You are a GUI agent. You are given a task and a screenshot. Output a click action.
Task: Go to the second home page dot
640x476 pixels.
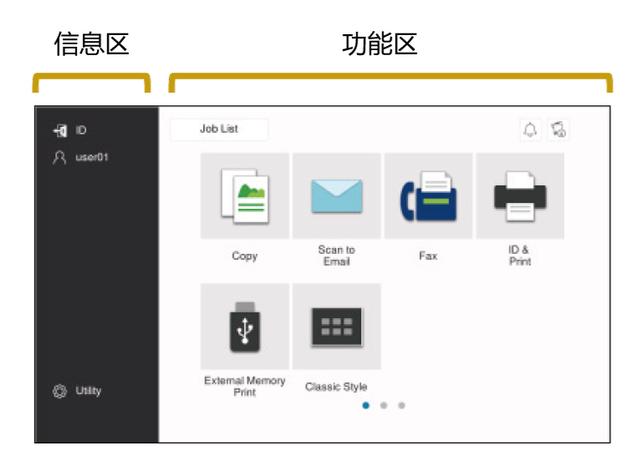point(385,407)
